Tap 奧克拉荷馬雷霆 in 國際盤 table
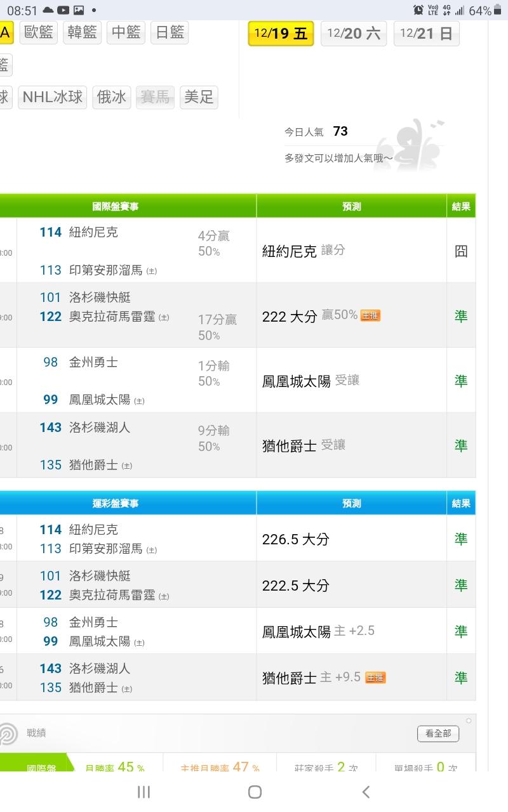The image size is (508, 812). point(112,317)
